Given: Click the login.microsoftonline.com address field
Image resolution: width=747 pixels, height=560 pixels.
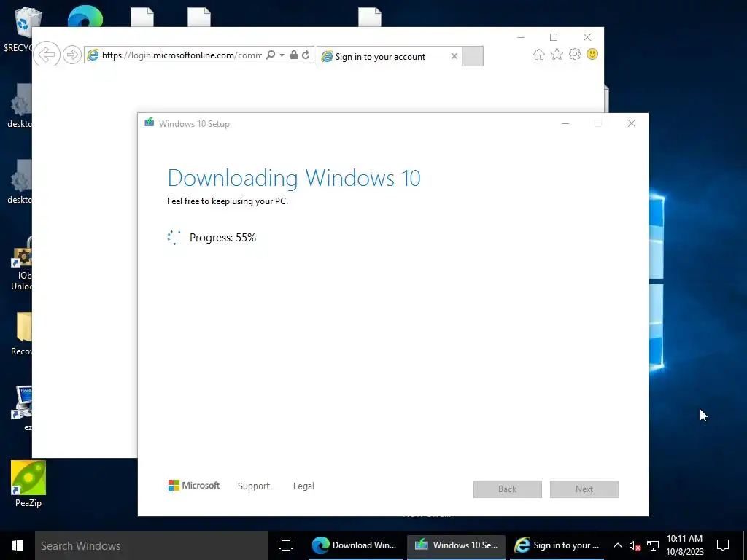Looking at the screenshot, I should click(182, 55).
